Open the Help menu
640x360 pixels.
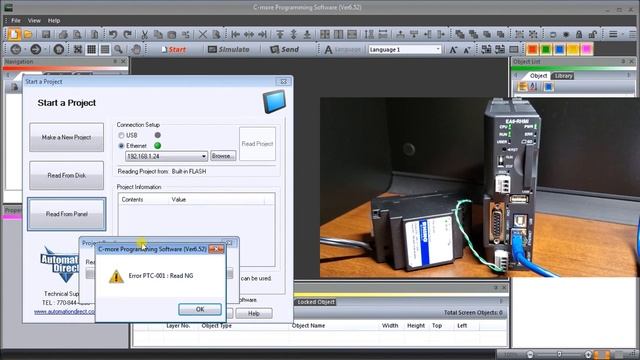pyautogui.click(x=54, y=20)
